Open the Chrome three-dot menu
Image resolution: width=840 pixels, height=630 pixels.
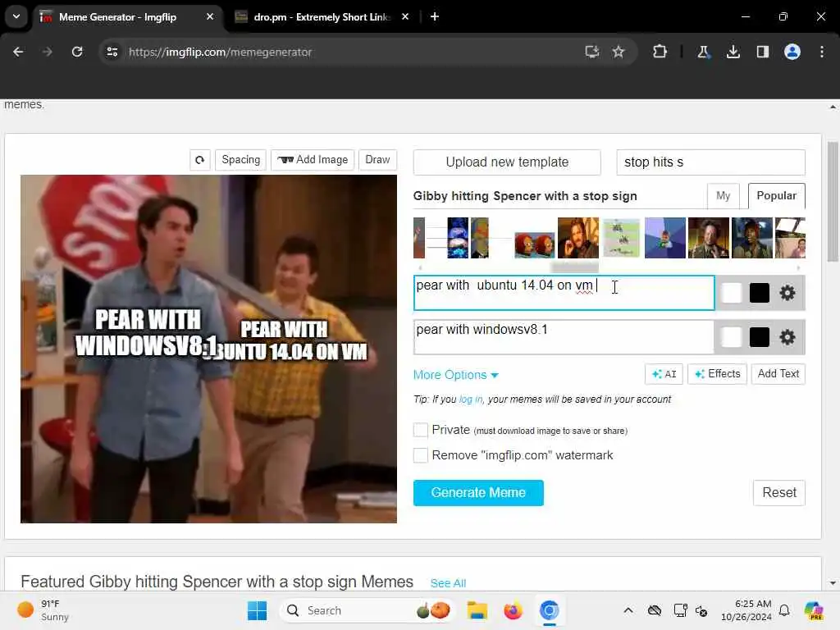822,52
